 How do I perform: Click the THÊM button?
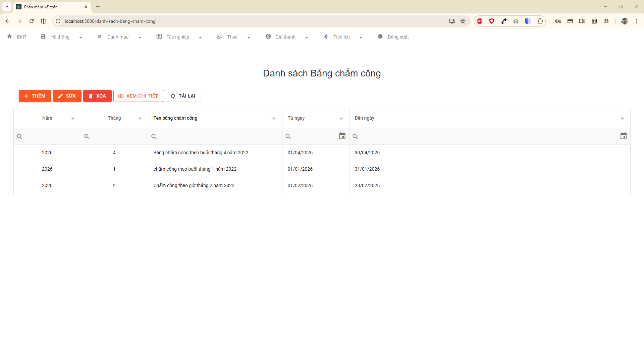(x=35, y=96)
